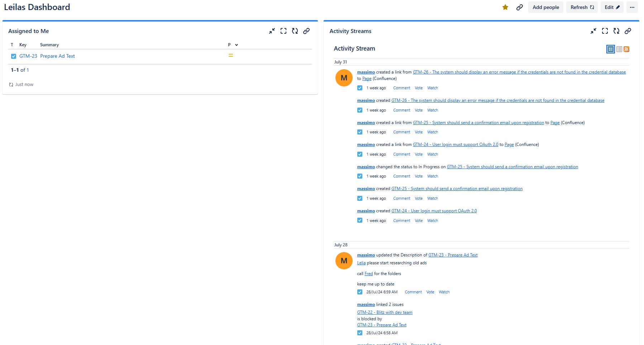Un-star the Leilas Dashboard favorite icon
Image resolution: width=644 pixels, height=345 pixels.
(x=505, y=7)
